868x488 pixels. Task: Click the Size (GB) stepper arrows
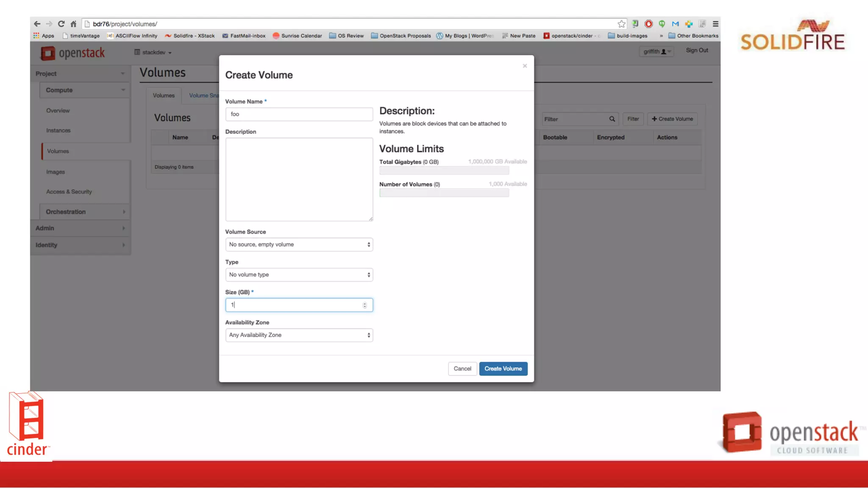[364, 305]
